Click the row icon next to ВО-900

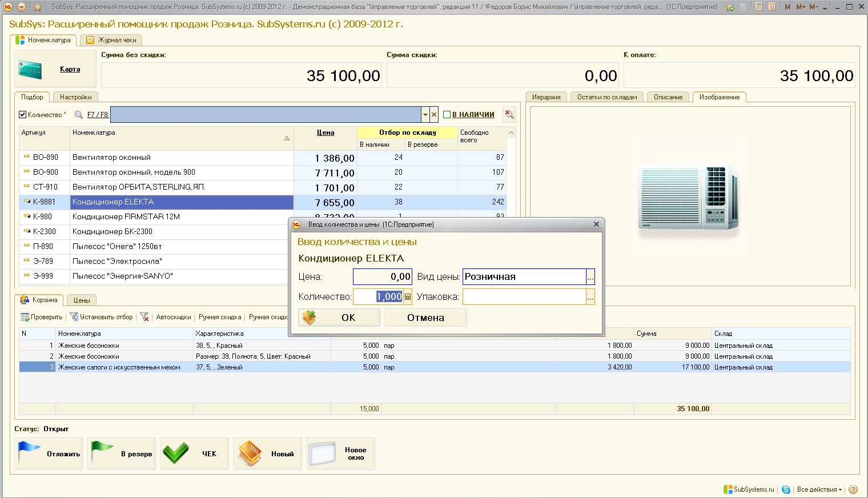pyautogui.click(x=26, y=171)
